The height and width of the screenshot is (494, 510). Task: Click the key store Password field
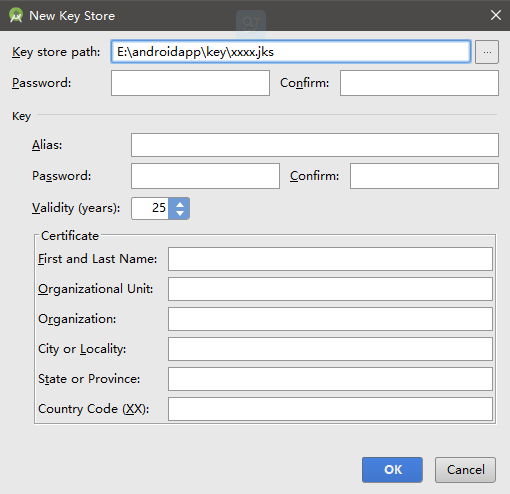(x=190, y=83)
